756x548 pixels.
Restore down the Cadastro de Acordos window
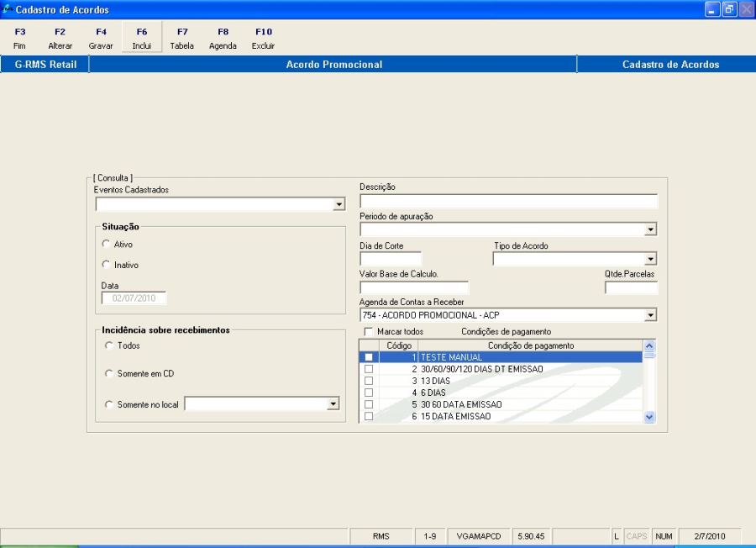[729, 9]
